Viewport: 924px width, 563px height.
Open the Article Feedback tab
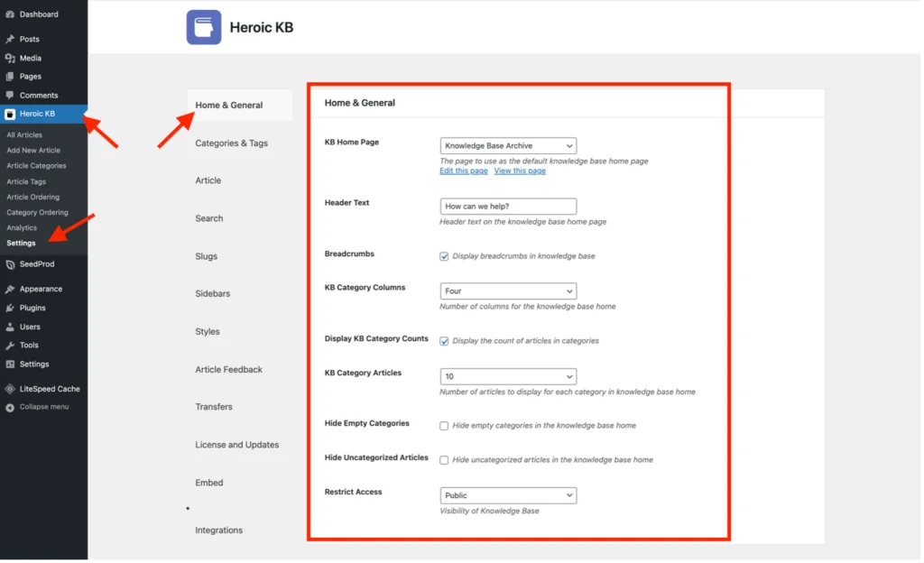pos(229,370)
